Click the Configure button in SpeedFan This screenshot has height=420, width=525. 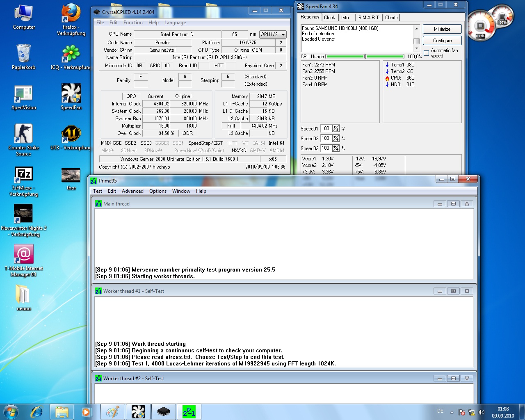coord(442,41)
